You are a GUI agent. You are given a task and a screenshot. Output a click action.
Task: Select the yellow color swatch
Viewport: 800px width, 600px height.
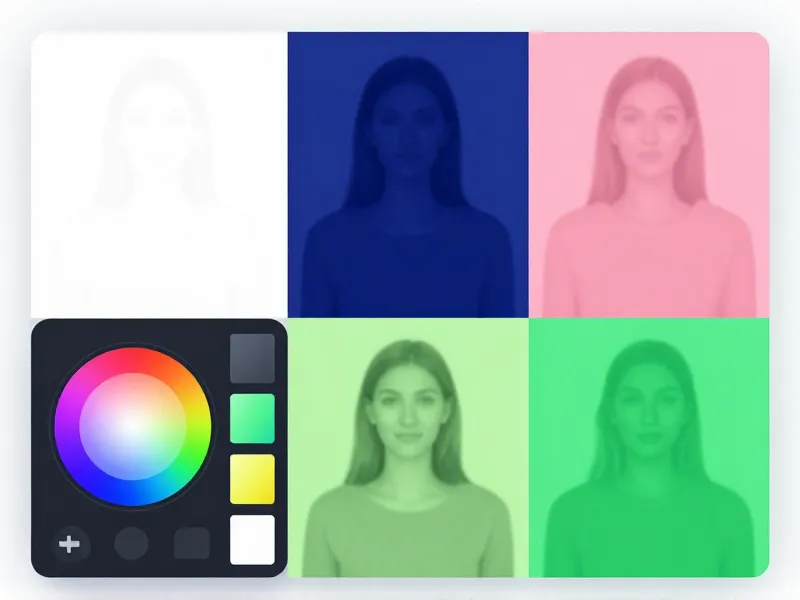(252, 479)
